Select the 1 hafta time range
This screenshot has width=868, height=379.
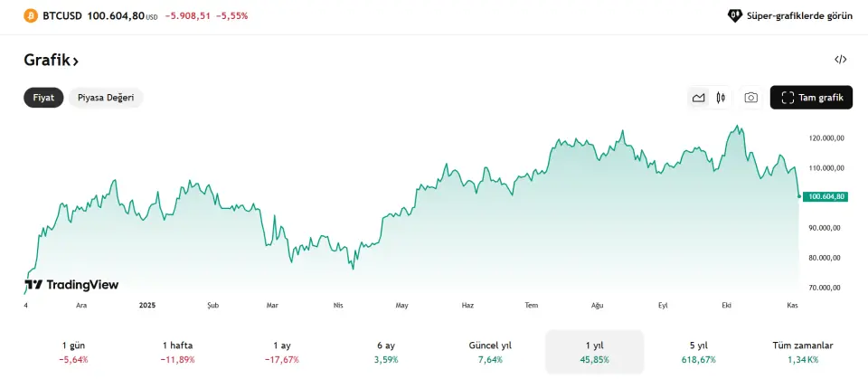coord(177,352)
